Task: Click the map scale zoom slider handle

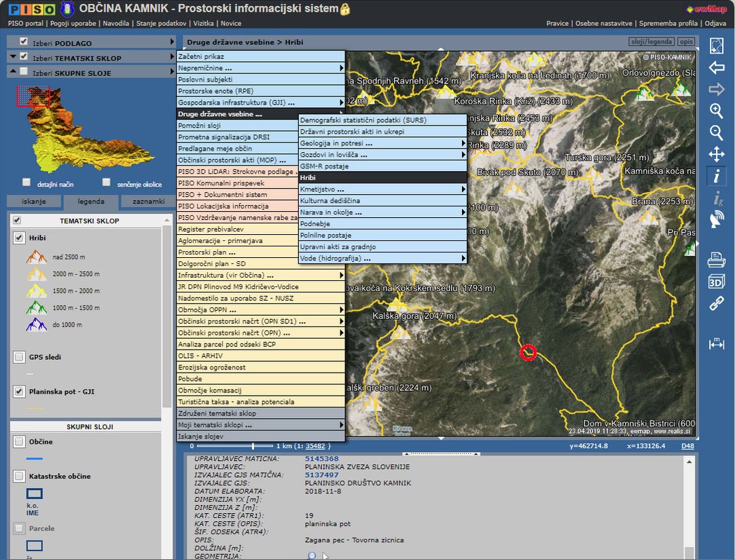Action: click(253, 446)
